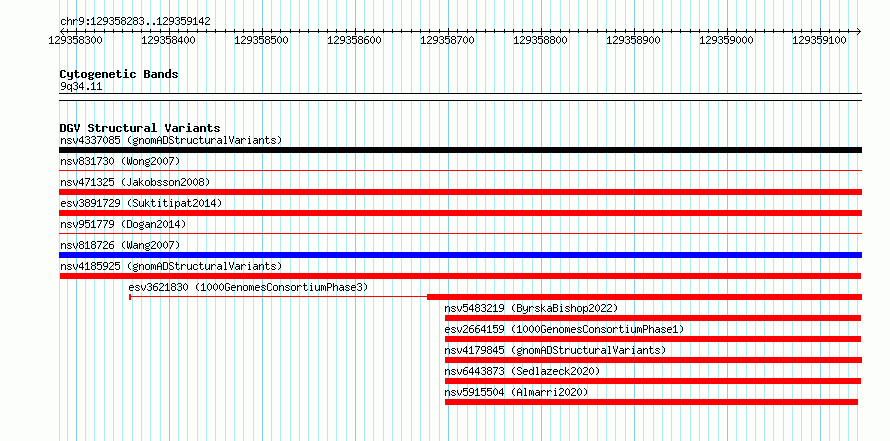Select the red bar under nsv5915504
Screen dimensions: 890x441
(651, 402)
